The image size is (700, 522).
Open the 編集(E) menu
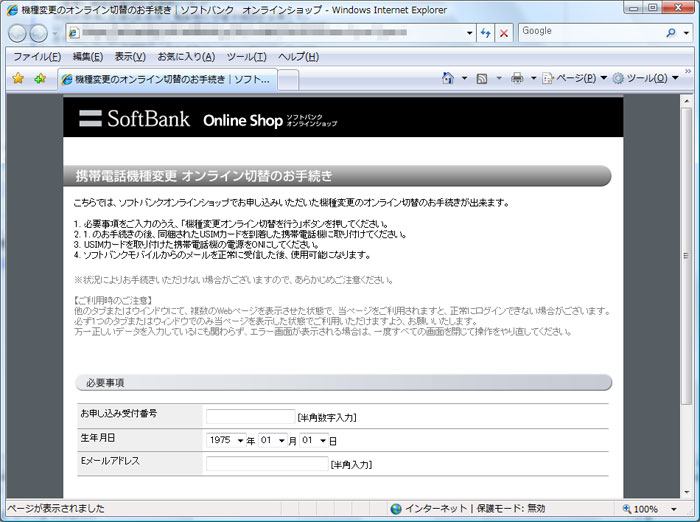coord(88,57)
